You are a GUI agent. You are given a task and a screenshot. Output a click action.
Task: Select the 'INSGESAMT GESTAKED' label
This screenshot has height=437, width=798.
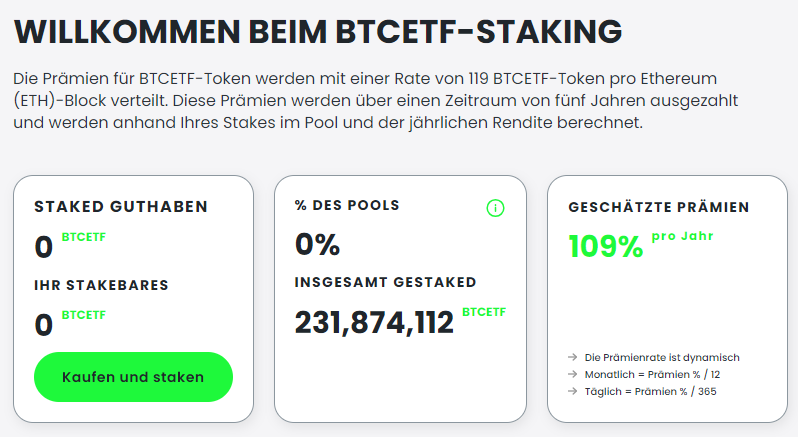(385, 282)
